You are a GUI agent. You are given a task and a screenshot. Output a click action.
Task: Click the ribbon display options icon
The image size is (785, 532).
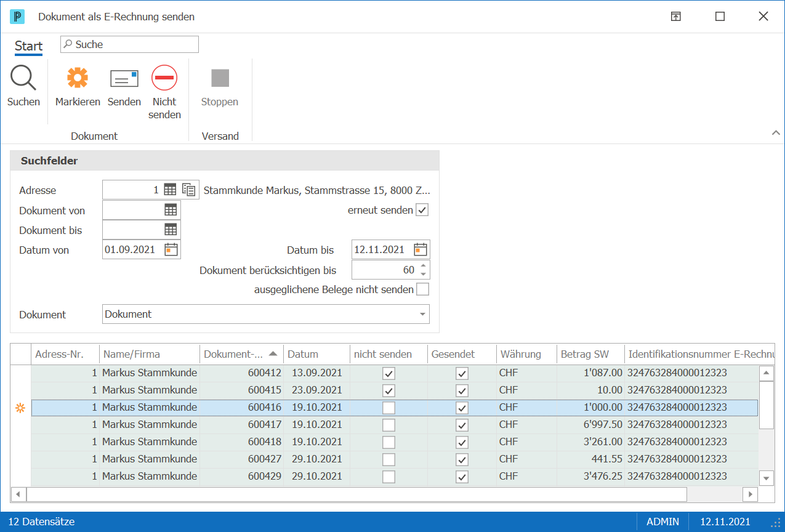[x=676, y=17]
